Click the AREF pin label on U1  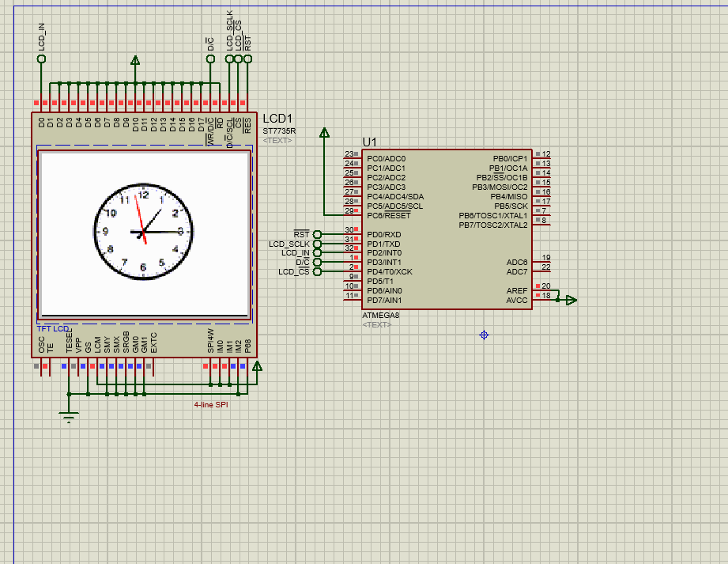(516, 290)
